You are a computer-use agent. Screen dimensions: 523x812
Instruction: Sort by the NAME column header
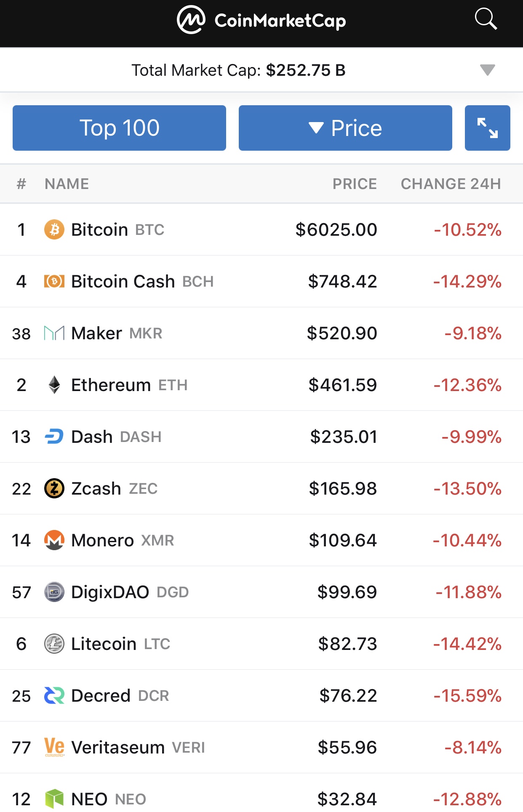(67, 184)
